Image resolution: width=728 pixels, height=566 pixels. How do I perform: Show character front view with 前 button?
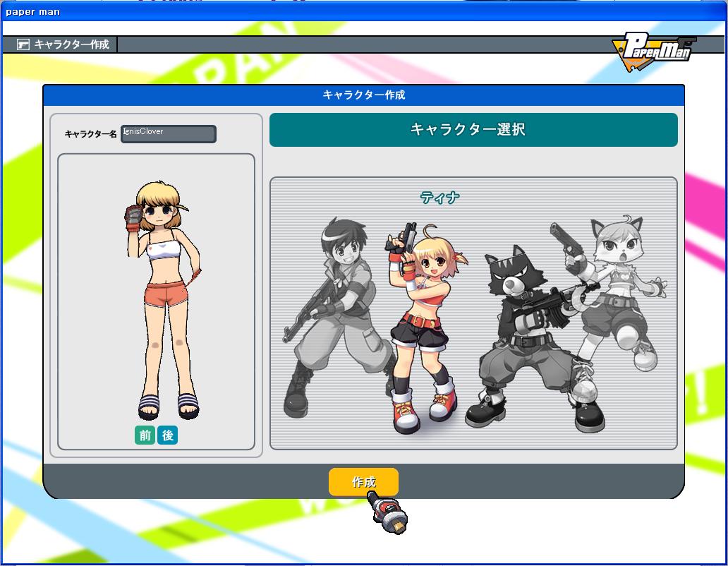point(145,435)
